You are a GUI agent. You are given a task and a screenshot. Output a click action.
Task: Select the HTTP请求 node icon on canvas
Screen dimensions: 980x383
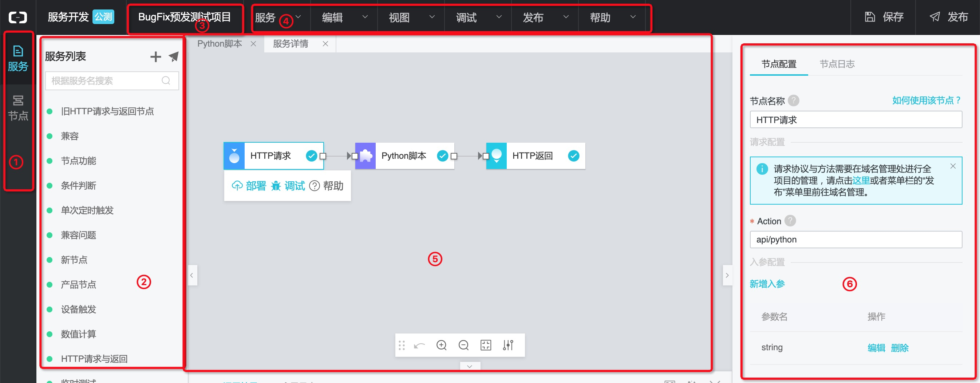click(234, 155)
